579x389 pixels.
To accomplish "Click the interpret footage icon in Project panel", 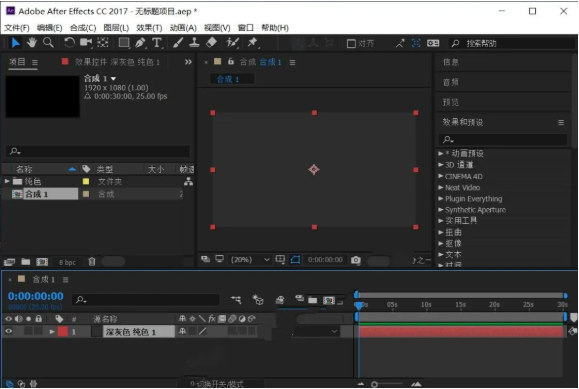I will (x=9, y=262).
